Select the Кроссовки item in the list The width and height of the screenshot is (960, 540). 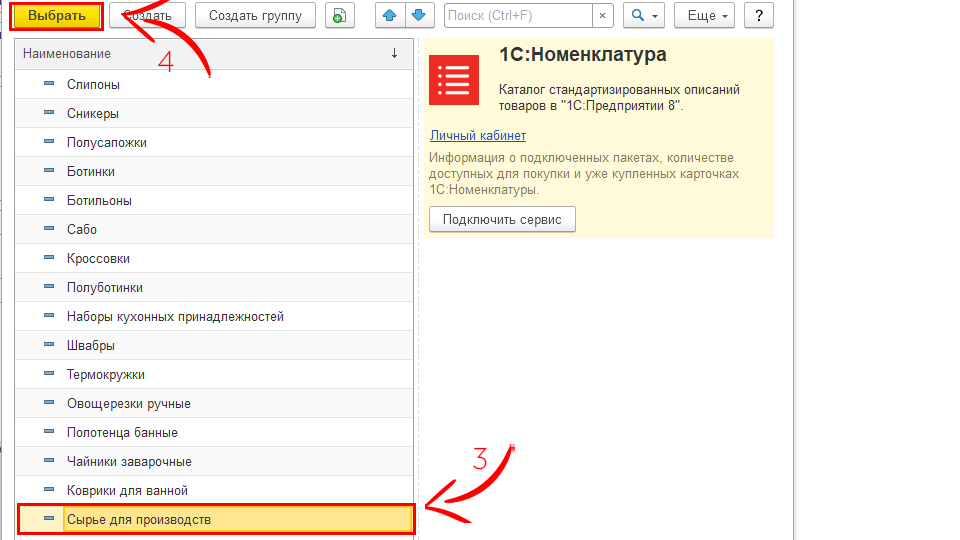click(x=98, y=259)
